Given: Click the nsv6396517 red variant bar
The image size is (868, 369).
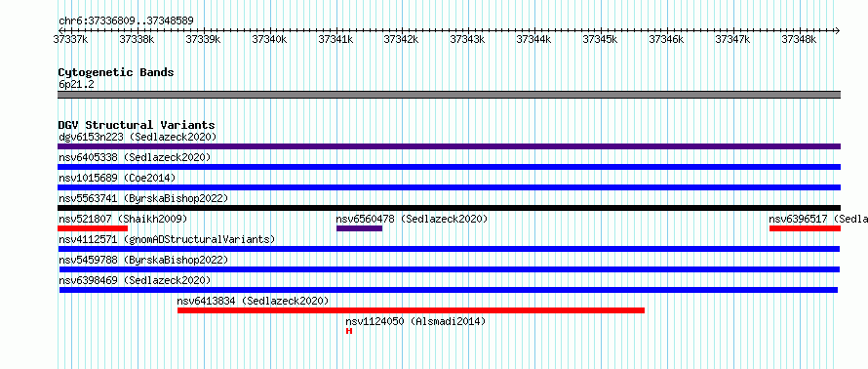Looking at the screenshot, I should (805, 228).
